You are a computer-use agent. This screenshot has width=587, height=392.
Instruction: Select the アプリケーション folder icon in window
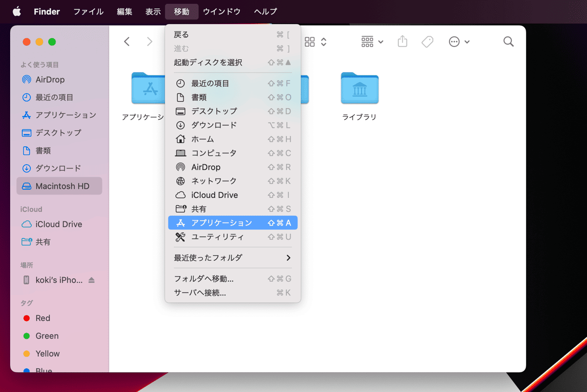click(x=148, y=88)
